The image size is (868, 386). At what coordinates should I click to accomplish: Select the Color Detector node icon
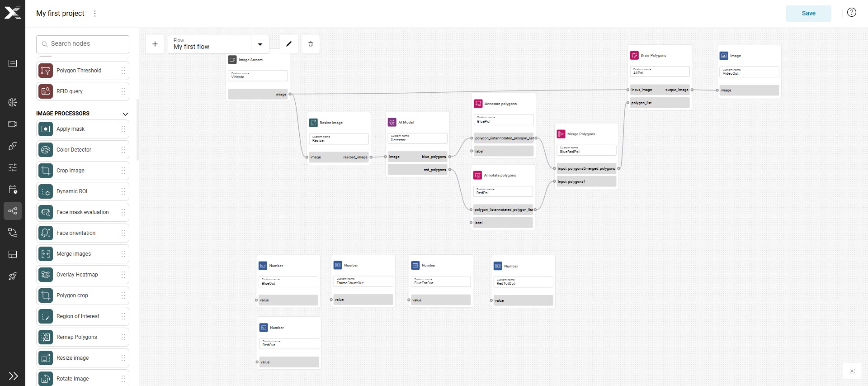46,150
